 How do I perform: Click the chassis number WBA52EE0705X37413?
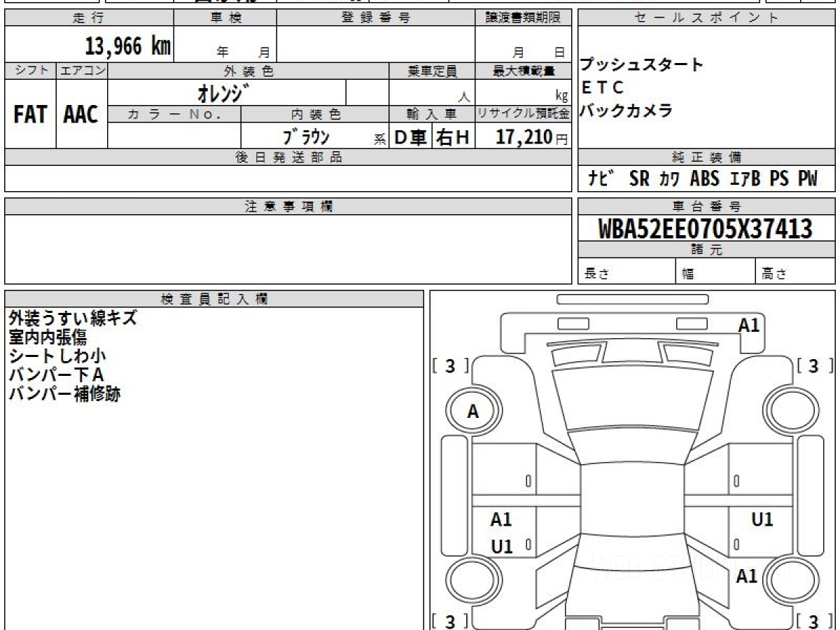[706, 228]
